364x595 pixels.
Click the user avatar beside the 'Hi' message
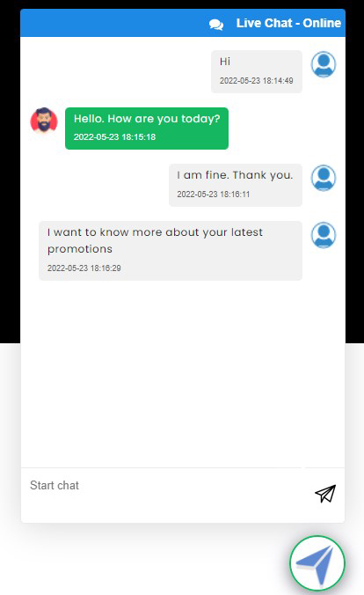[324, 64]
